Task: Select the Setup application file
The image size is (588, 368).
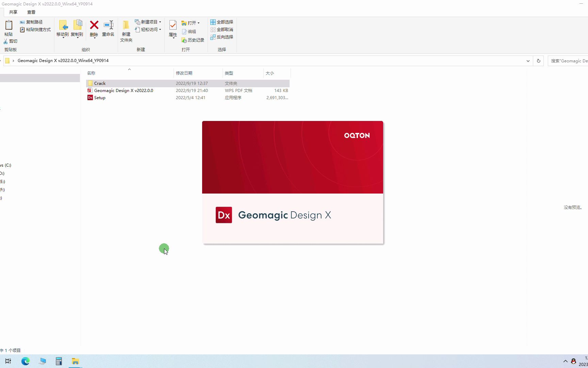Action: 188,98
